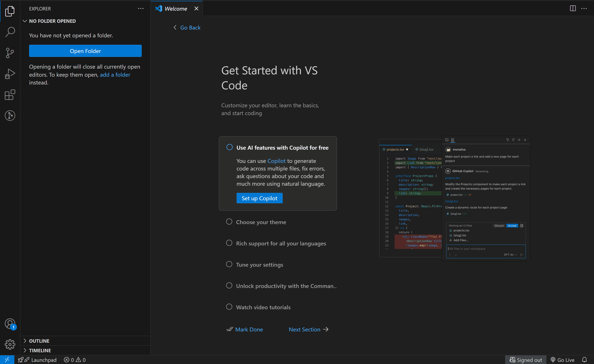
Task: Split the editor to the right
Action: tap(573, 8)
